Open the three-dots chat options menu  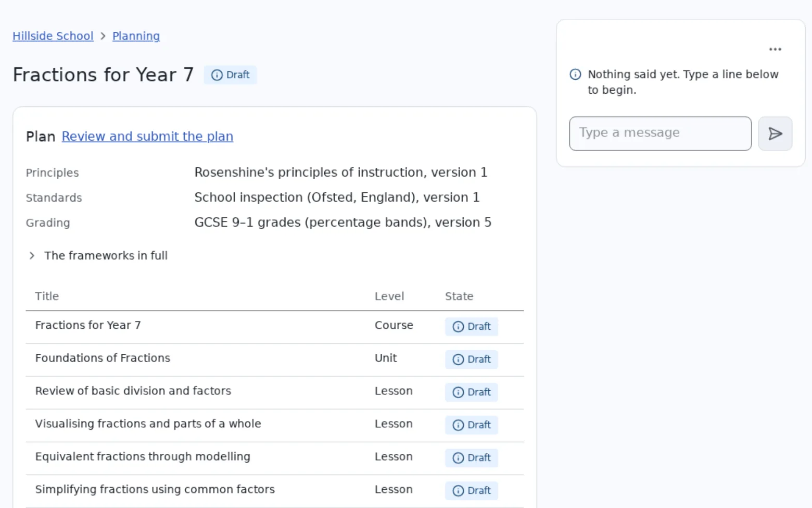[775, 49]
